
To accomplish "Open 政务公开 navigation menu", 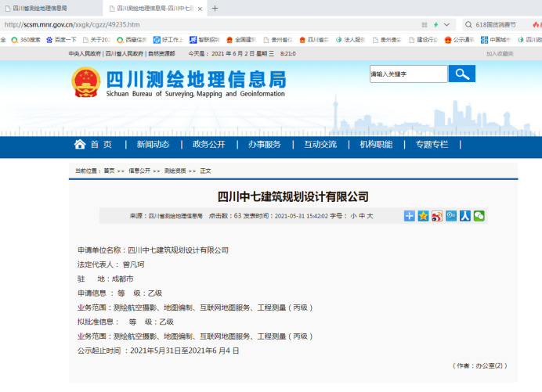I will click(208, 145).
